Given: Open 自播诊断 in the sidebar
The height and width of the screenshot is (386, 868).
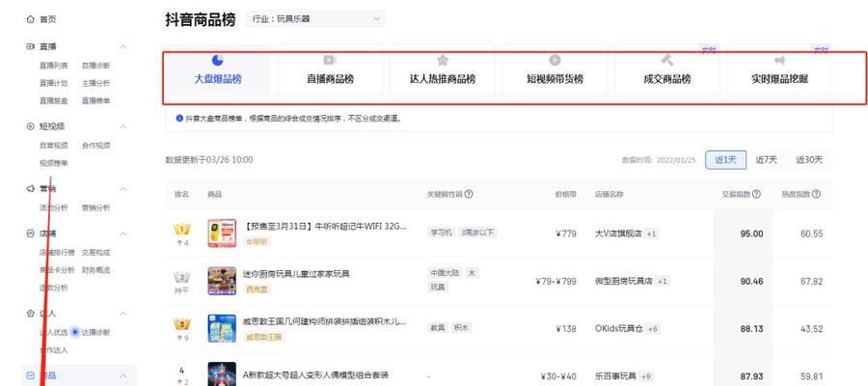Looking at the screenshot, I should click(96, 66).
